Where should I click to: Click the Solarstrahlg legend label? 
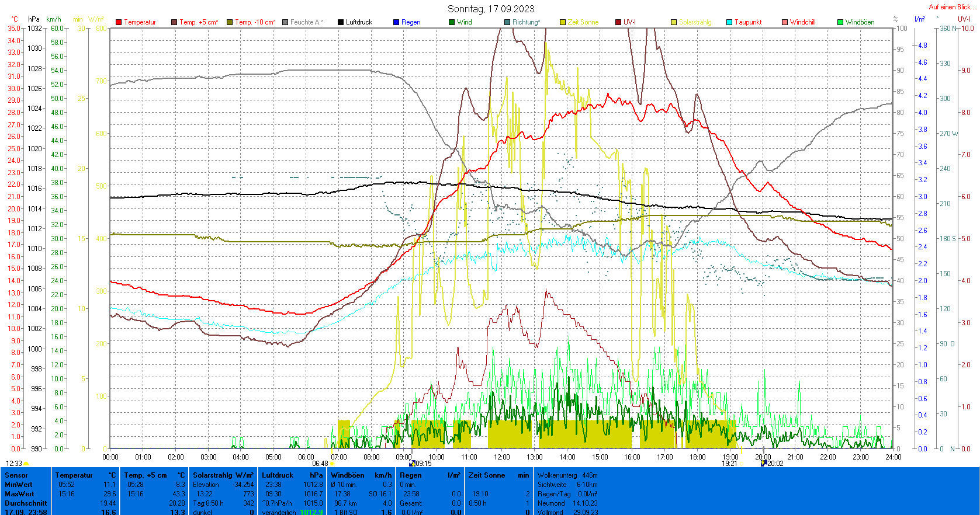pos(695,22)
